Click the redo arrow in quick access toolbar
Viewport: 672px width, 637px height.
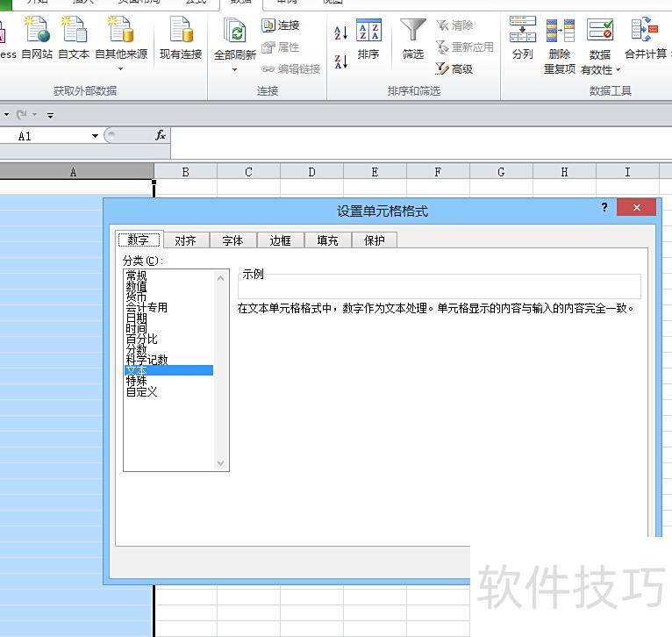point(21,114)
